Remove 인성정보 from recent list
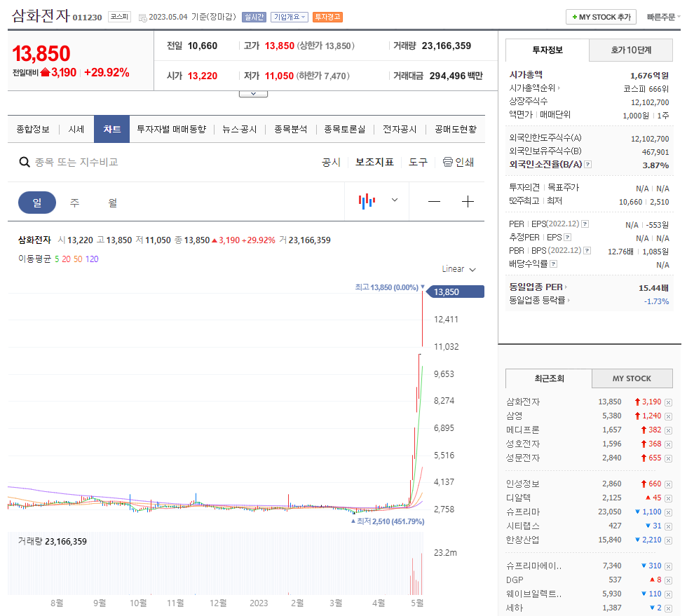Viewport: 687px width, 616px height. coord(668,484)
